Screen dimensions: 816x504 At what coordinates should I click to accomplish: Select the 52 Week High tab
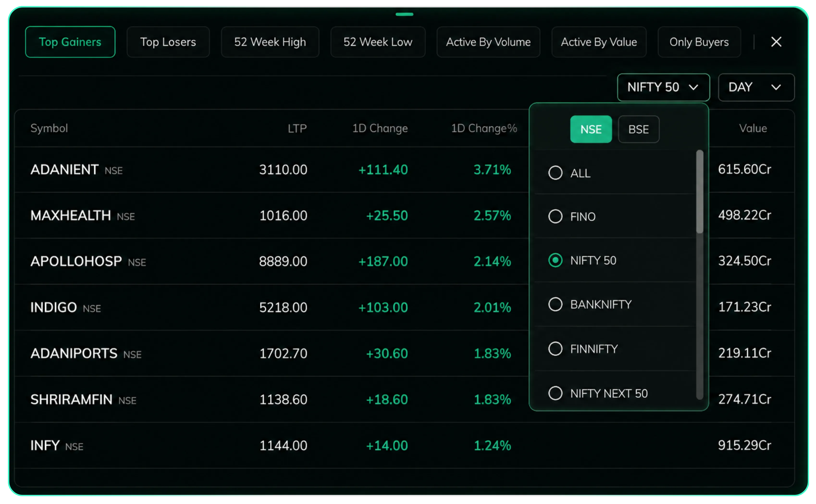270,42
